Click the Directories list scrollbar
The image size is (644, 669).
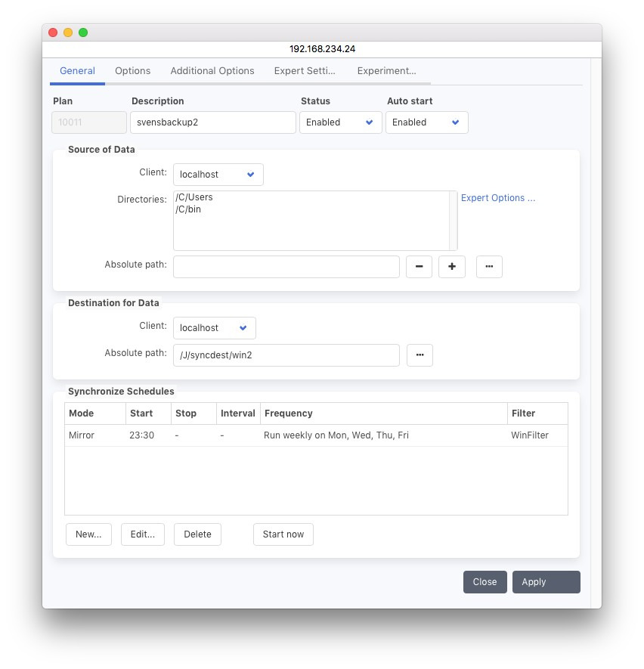(x=453, y=220)
